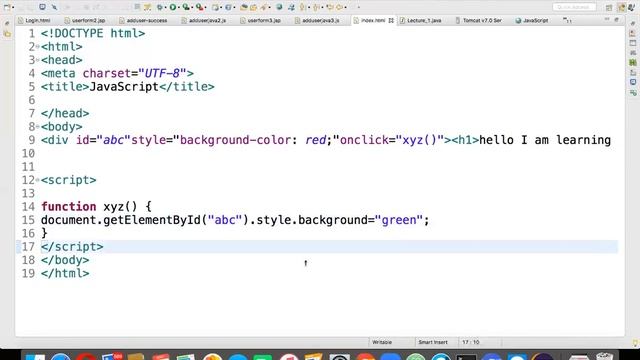Open the New file dropdown arrow
Screen dimensions: 640x360
[13, 7]
